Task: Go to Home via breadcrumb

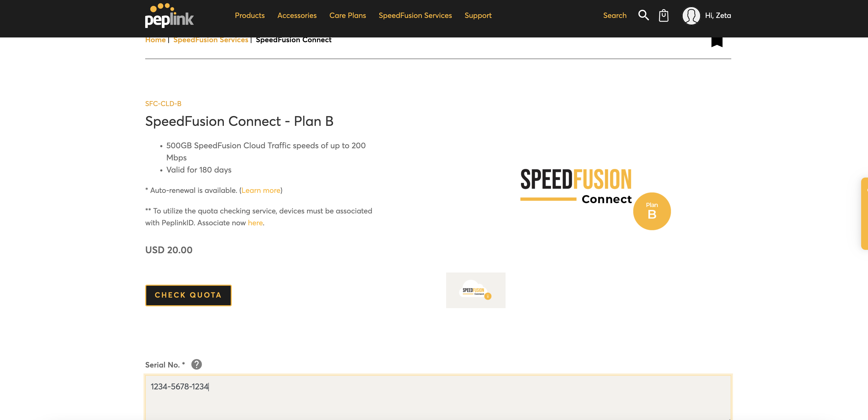Action: [155, 40]
